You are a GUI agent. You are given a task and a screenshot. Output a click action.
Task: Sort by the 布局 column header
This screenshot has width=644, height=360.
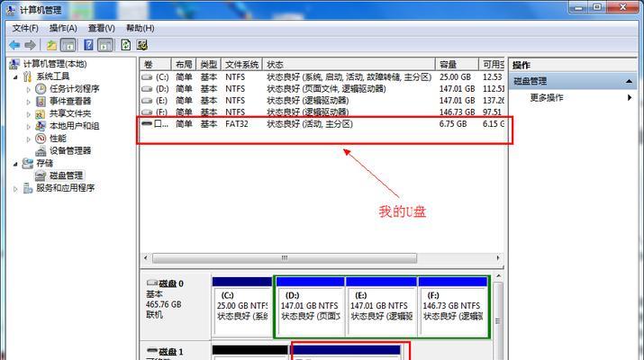(x=184, y=65)
